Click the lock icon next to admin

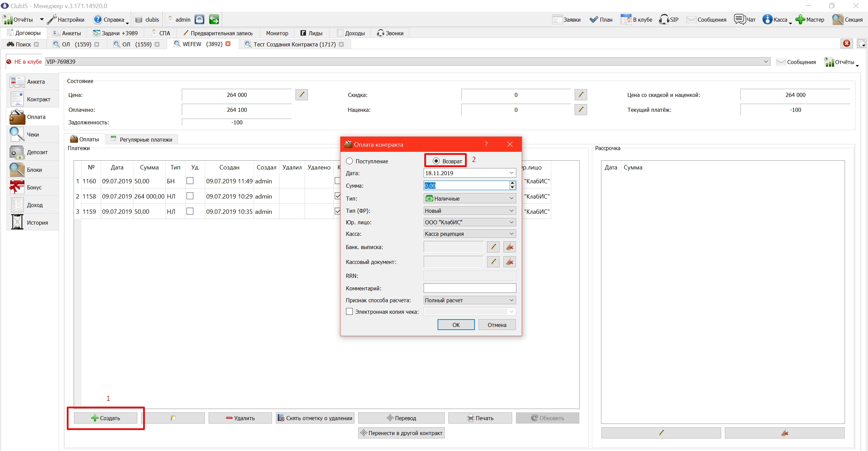[199, 19]
